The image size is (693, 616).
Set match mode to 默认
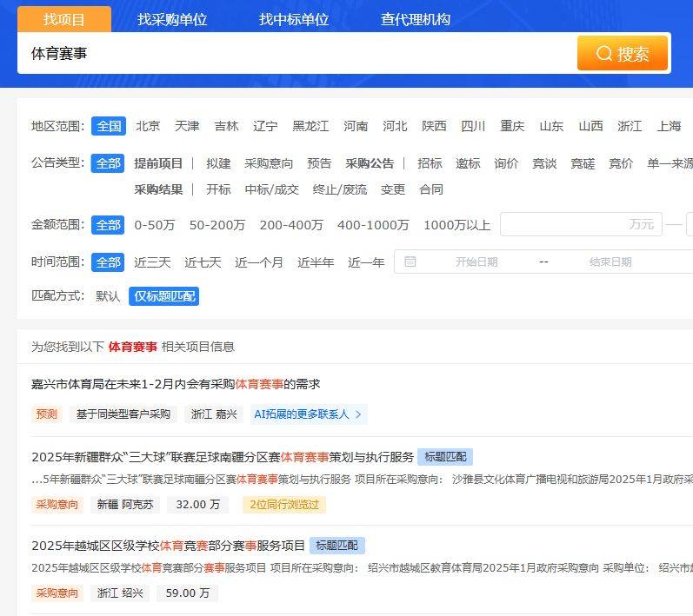pyautogui.click(x=108, y=296)
